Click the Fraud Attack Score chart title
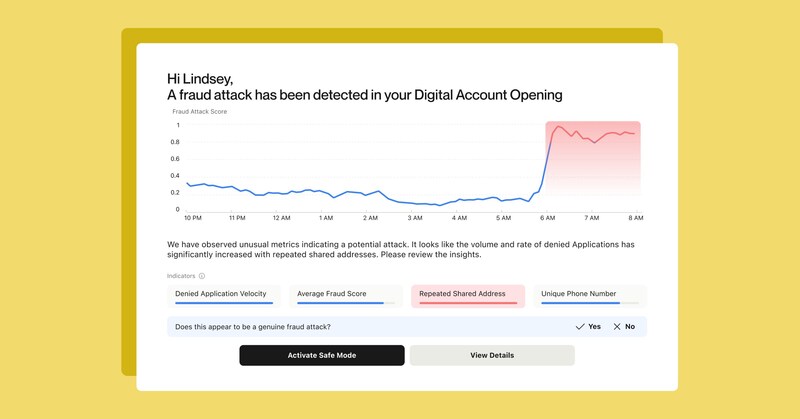 pyautogui.click(x=200, y=111)
